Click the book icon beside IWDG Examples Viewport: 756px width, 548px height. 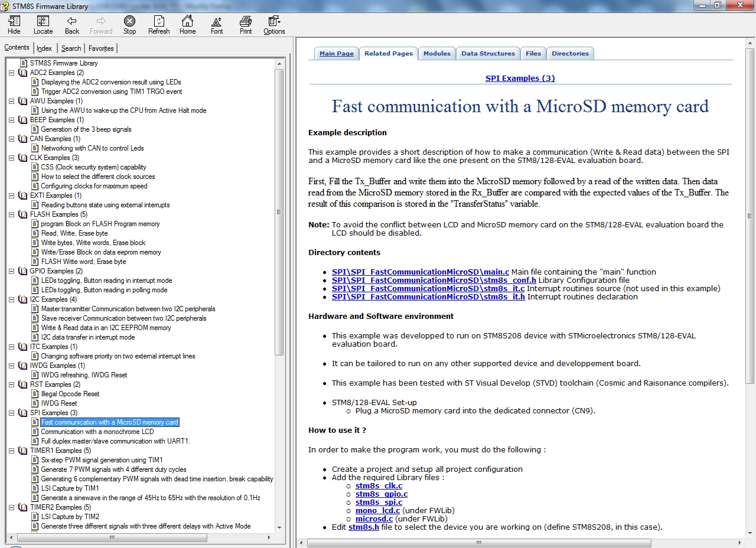tap(23, 366)
